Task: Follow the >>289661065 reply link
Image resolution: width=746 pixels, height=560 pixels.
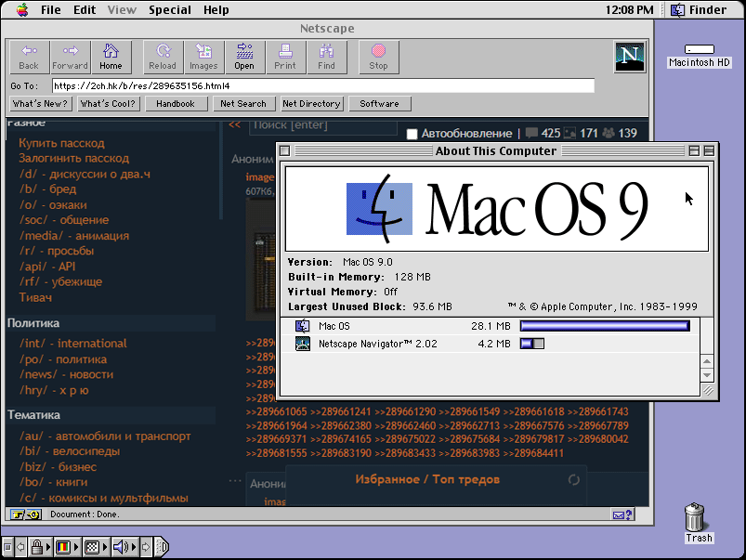Action: point(277,412)
